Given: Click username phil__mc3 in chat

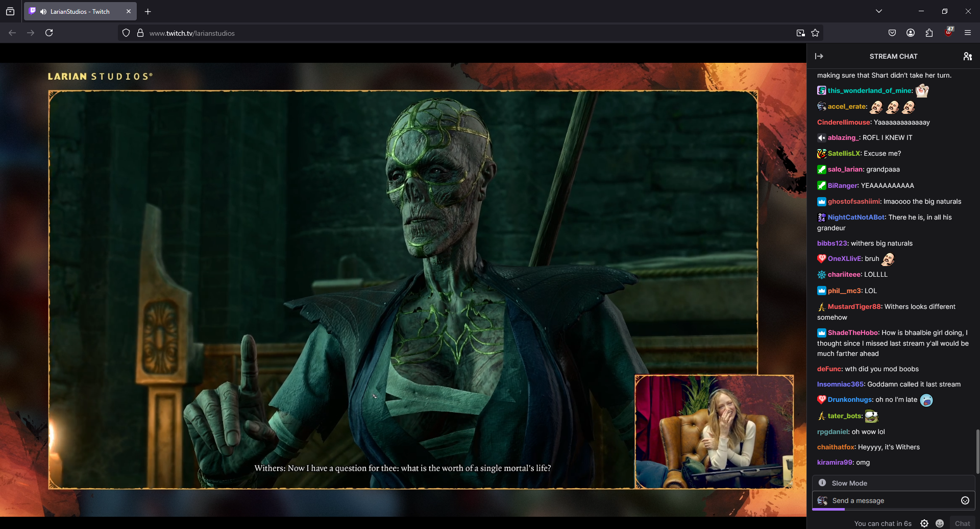Looking at the screenshot, I should tap(844, 291).
